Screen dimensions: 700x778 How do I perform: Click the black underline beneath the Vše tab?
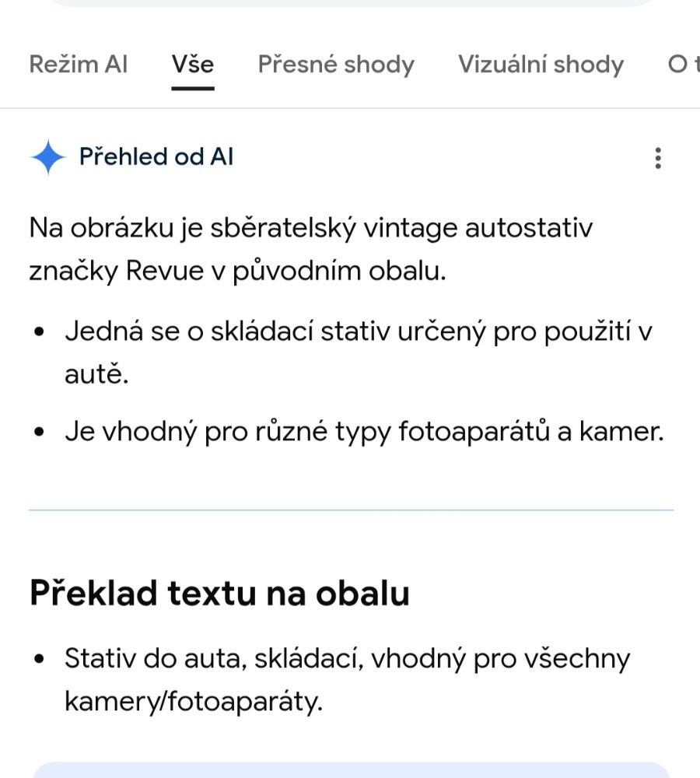(193, 88)
